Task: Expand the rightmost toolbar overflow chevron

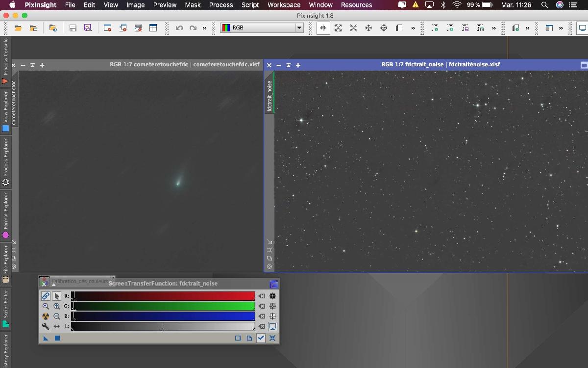Action: tap(562, 28)
